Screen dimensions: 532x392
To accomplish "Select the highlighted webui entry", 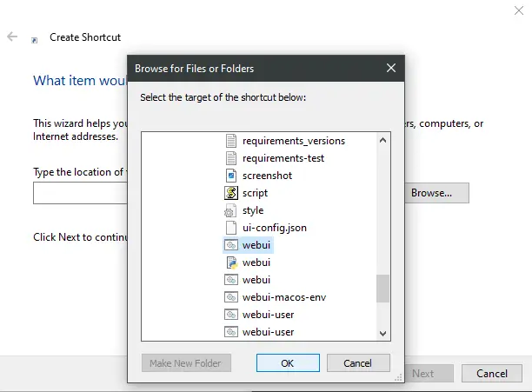I will point(256,245).
